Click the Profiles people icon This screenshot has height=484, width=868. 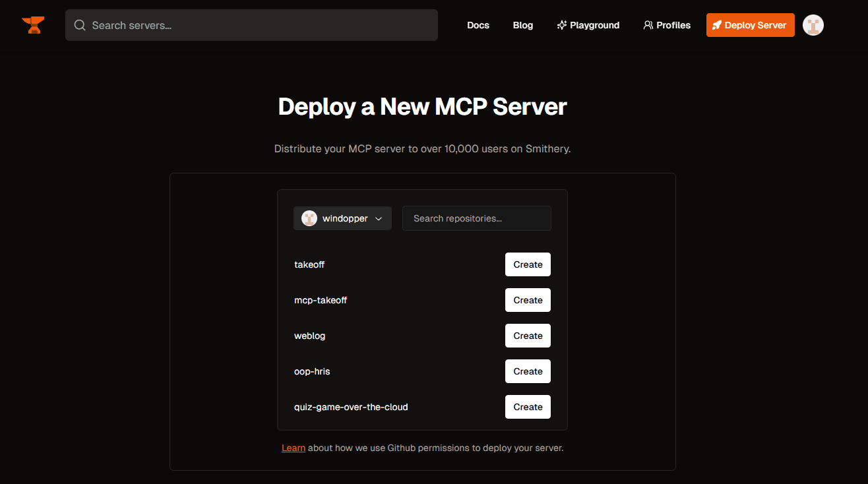(x=648, y=25)
